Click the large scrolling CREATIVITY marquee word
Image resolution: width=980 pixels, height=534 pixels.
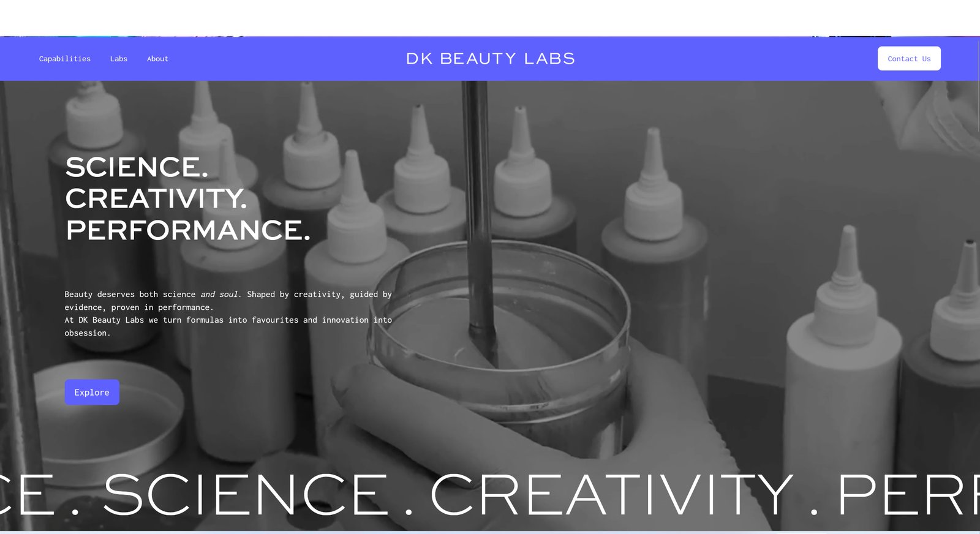click(612, 494)
